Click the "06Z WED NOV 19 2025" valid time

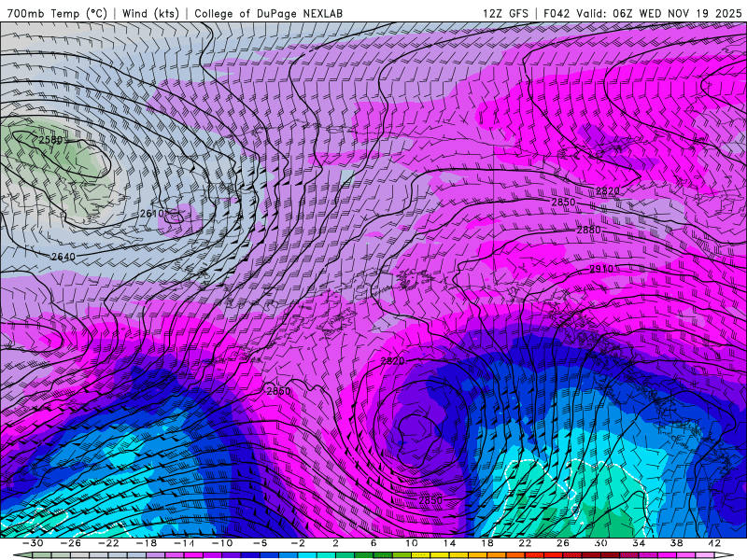coord(678,13)
